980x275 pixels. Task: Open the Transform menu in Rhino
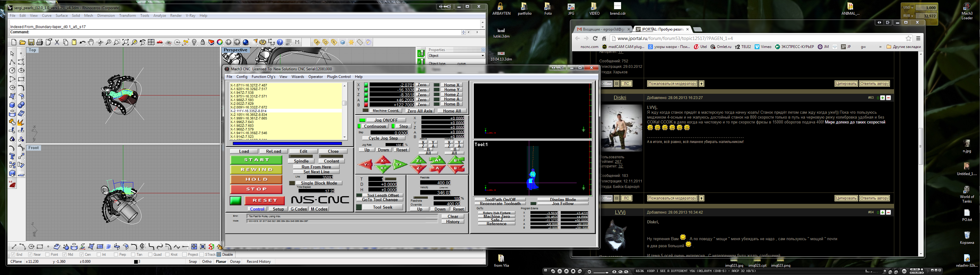[x=127, y=16]
